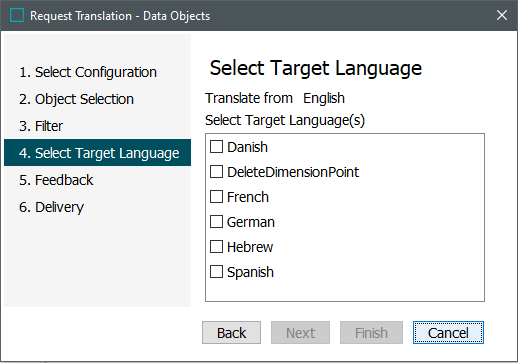Click the Finish button
Screen dimensions: 518x363
tap(371, 333)
